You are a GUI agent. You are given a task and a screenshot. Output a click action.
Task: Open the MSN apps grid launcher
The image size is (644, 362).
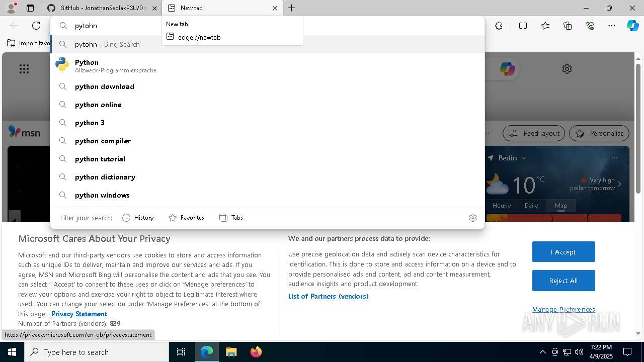pos(24,69)
